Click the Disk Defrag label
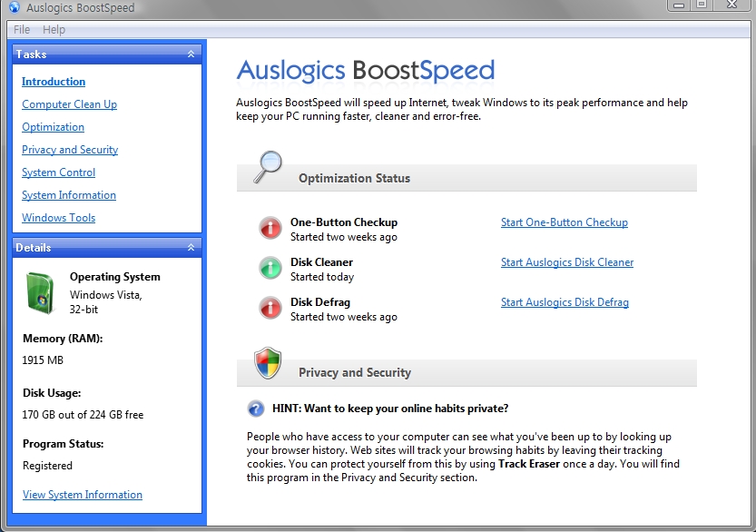This screenshot has width=756, height=532. [320, 302]
